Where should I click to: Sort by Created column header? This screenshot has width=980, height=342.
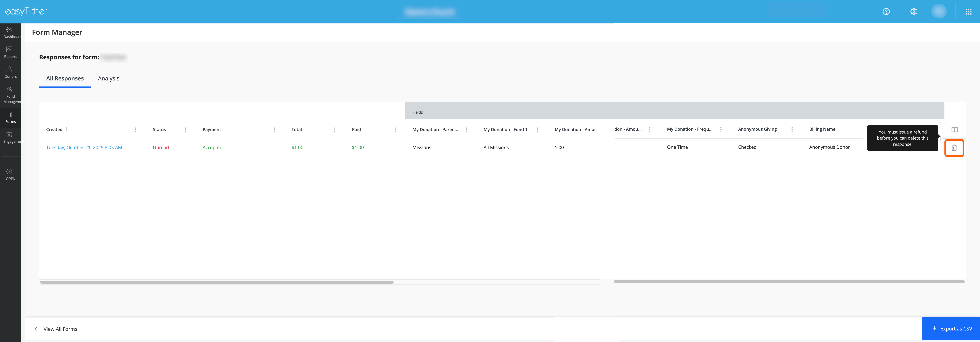pyautogui.click(x=54, y=130)
